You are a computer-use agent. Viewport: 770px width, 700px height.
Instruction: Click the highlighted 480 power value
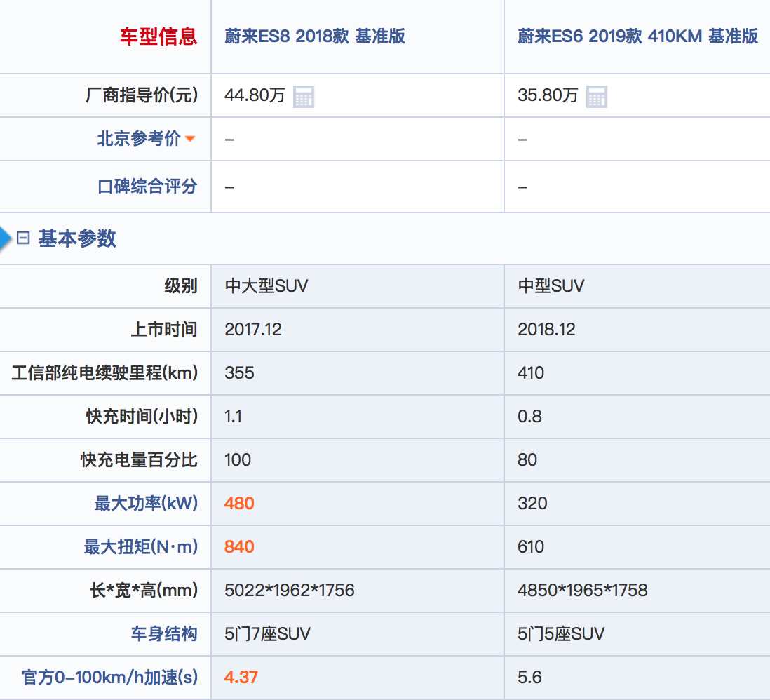coord(239,504)
